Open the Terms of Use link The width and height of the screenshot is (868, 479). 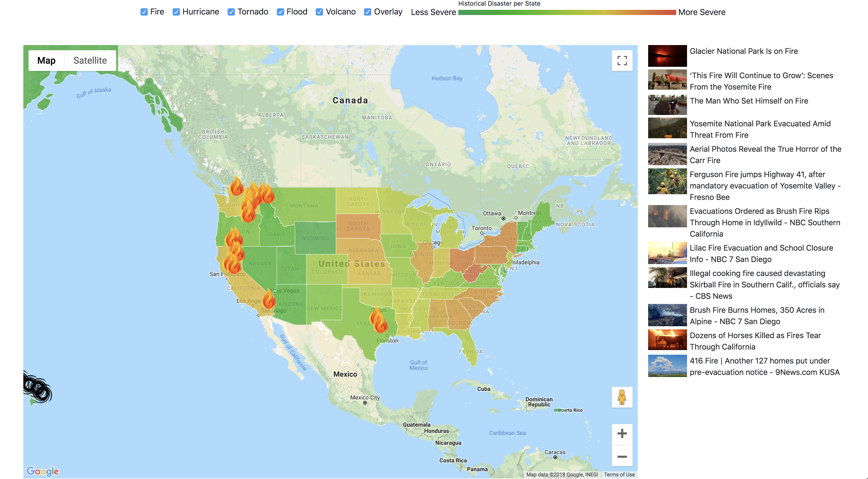tap(619, 474)
